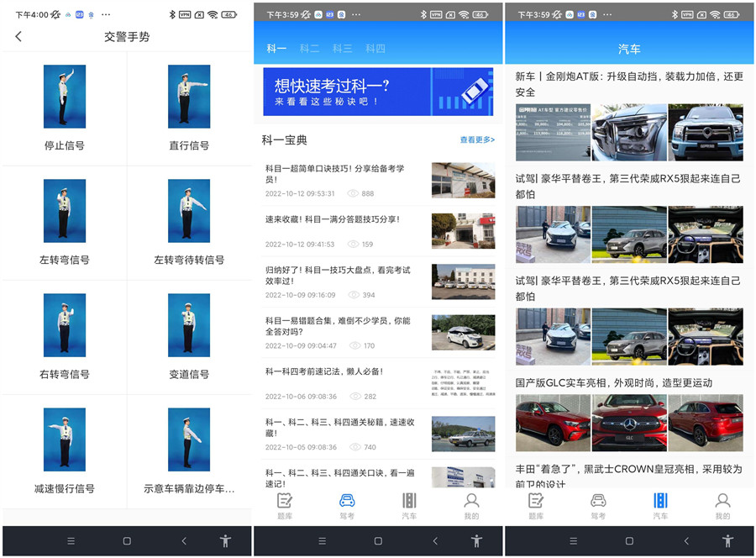
Task: Tap Android menu button on 汽车 screen
Action: 573,541
